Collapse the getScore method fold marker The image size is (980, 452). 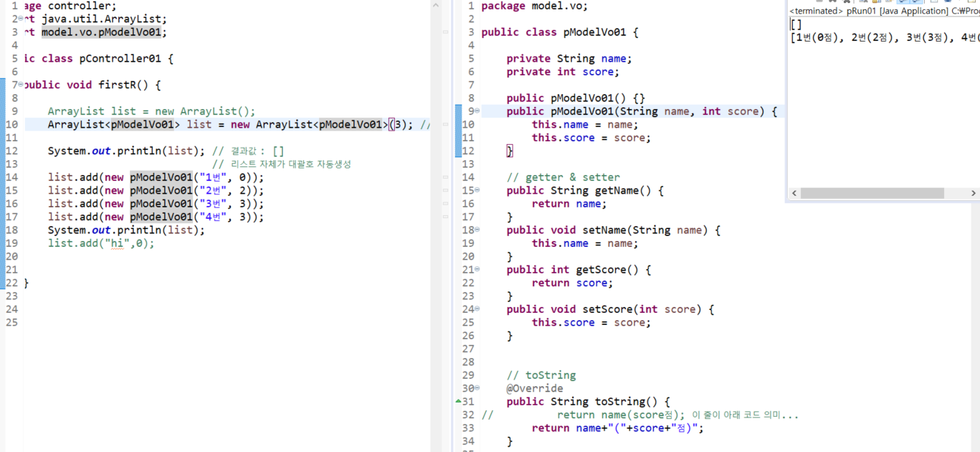[x=477, y=269]
